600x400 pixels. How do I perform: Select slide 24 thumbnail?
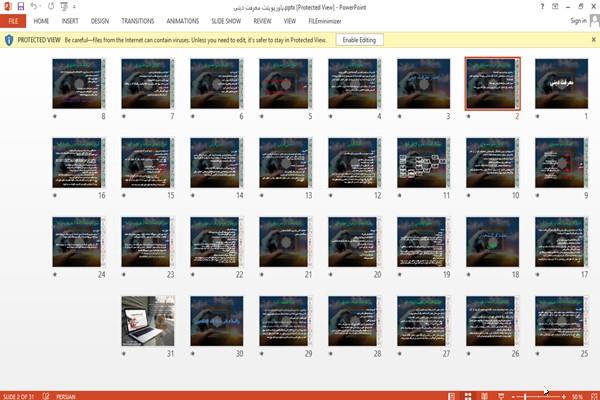pyautogui.click(x=79, y=242)
